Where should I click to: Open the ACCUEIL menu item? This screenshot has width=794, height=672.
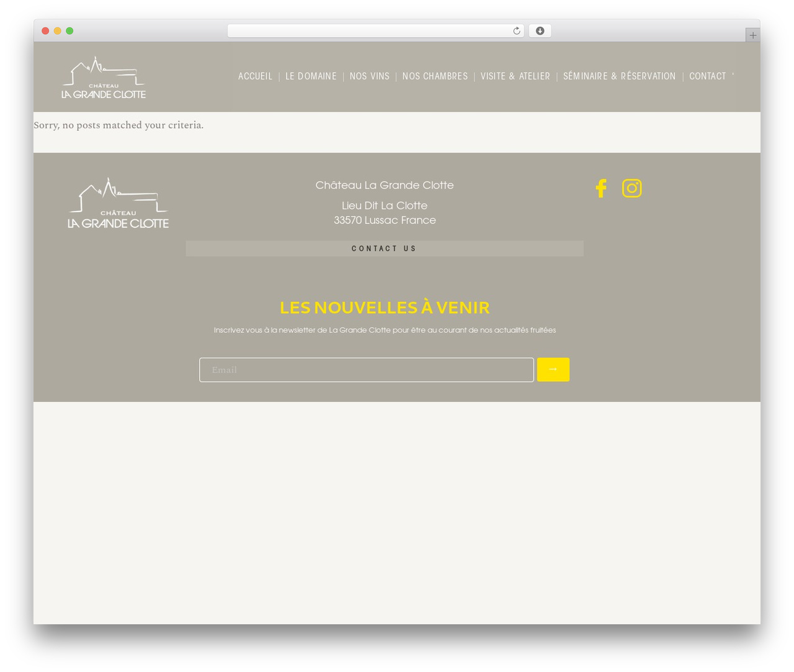click(x=255, y=76)
